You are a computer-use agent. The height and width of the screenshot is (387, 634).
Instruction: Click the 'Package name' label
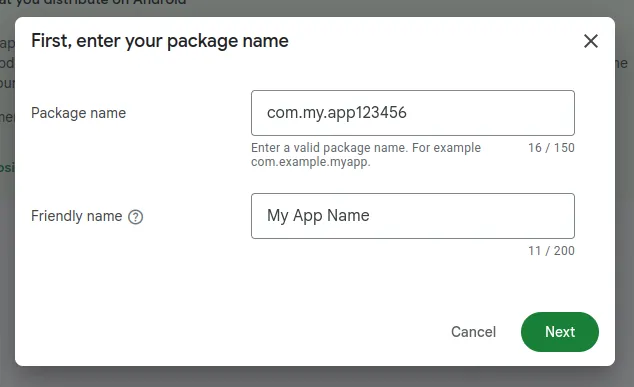(78, 113)
